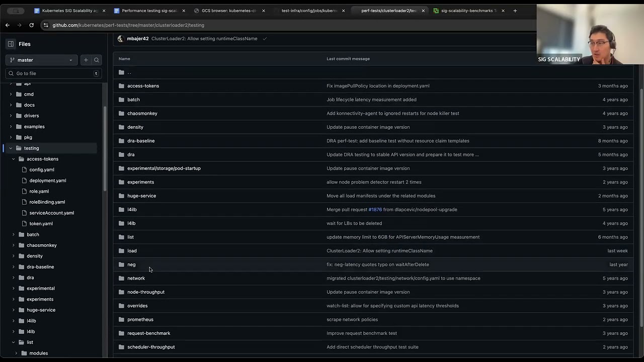This screenshot has height=362, width=644.
Task: Click the browser back arrow
Action: click(7, 25)
